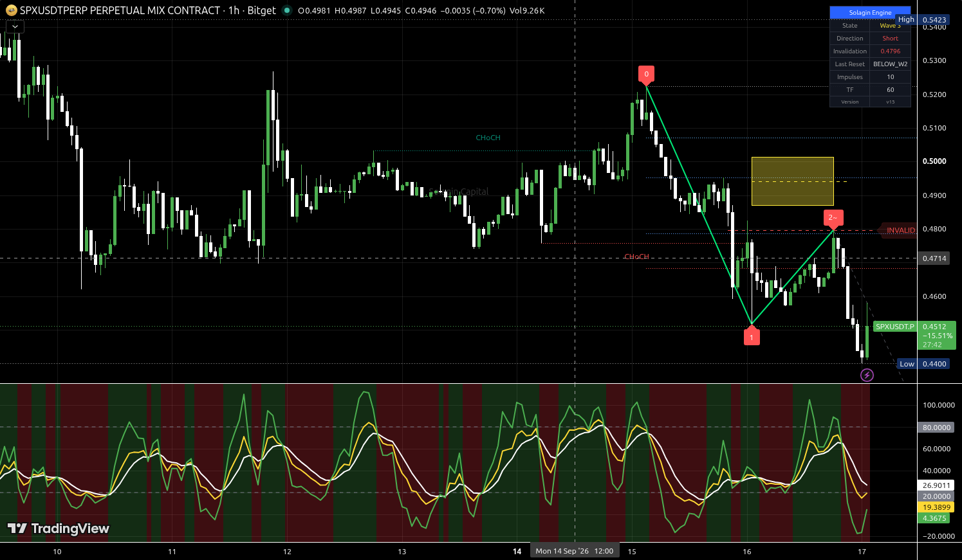Click the Impulses row label

[x=849, y=77]
